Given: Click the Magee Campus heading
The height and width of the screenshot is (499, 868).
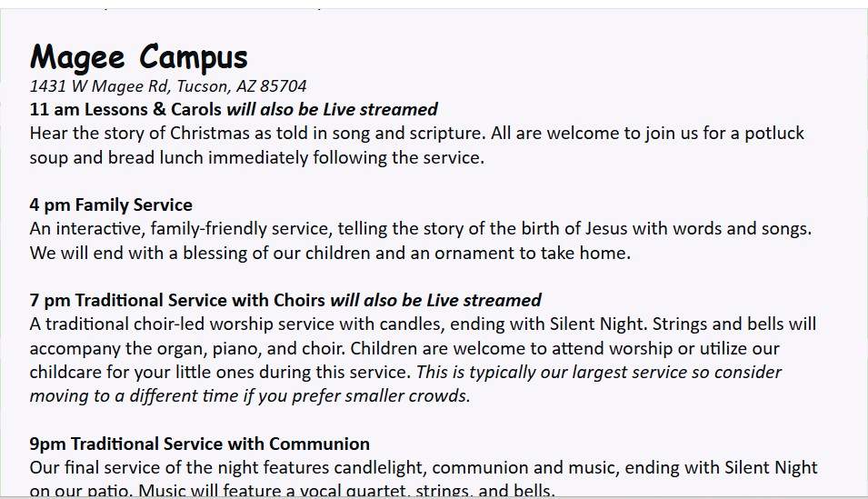Looking at the screenshot, I should [138, 57].
